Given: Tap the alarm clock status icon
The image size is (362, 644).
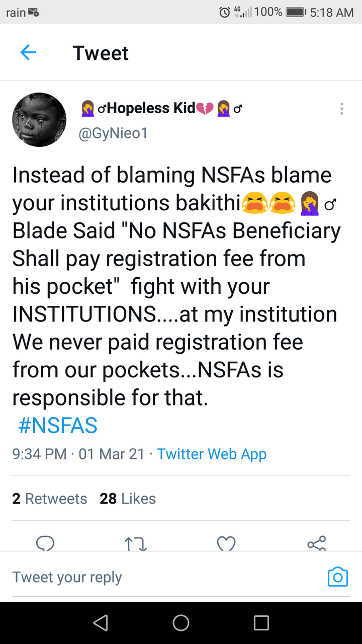Looking at the screenshot, I should 225,12.
